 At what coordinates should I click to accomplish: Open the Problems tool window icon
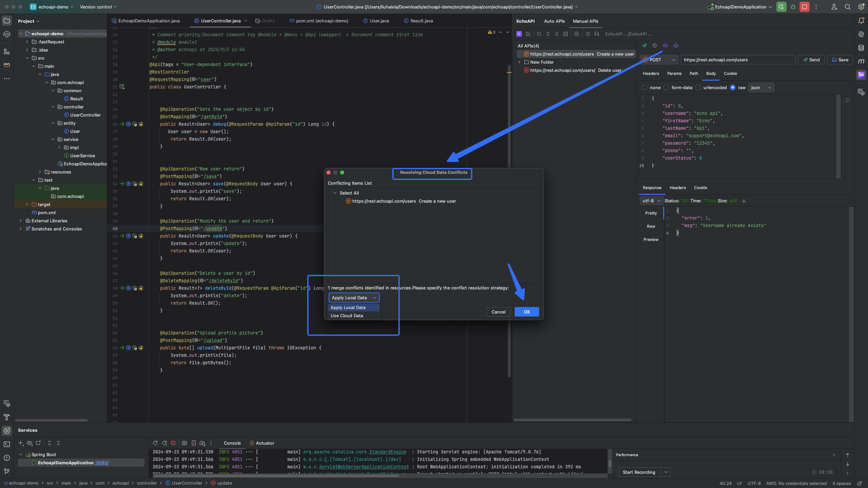coord(7,458)
